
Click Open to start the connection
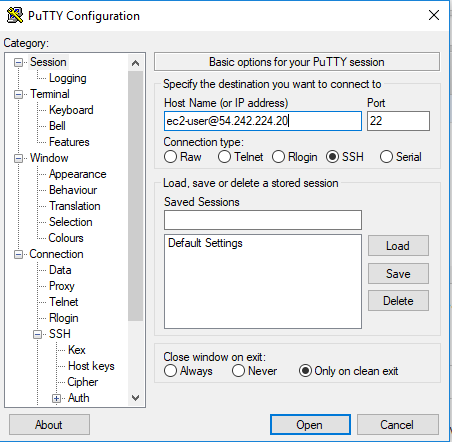(310, 425)
